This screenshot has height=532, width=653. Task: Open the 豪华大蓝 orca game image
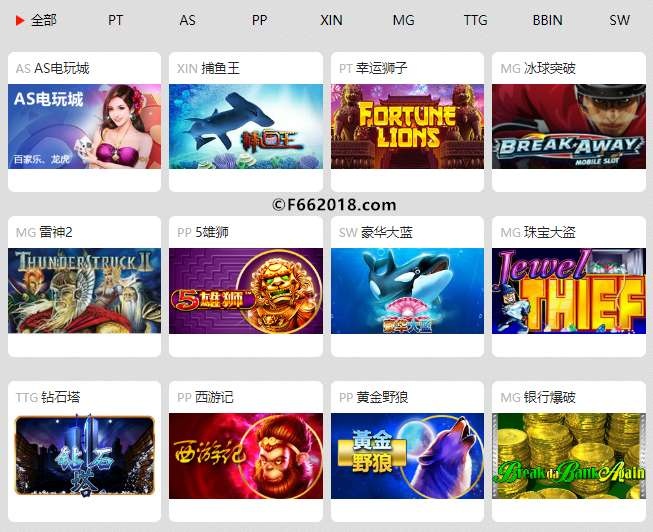(x=408, y=291)
